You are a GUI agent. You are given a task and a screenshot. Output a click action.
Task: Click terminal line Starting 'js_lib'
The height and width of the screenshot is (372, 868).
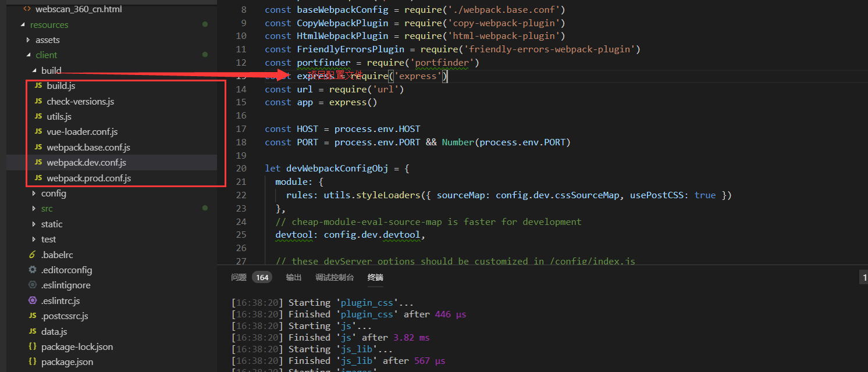point(312,349)
